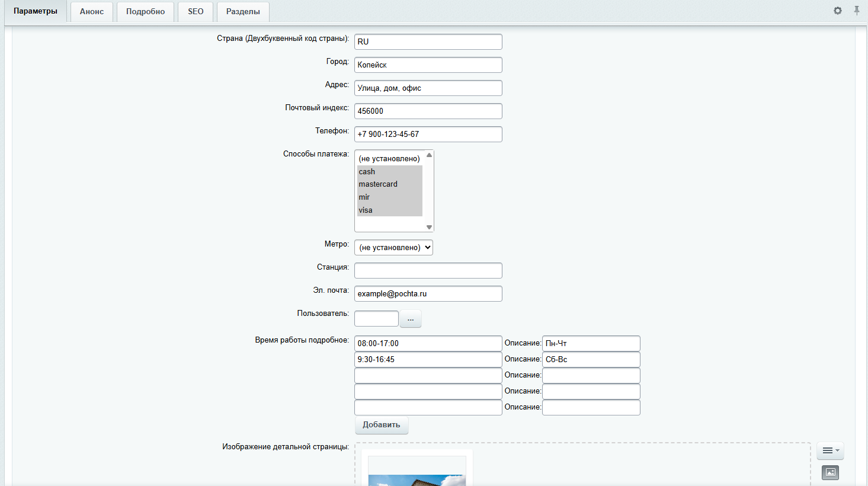868x486 pixels.
Task: Open the settings gear icon
Action: pyautogui.click(x=837, y=11)
